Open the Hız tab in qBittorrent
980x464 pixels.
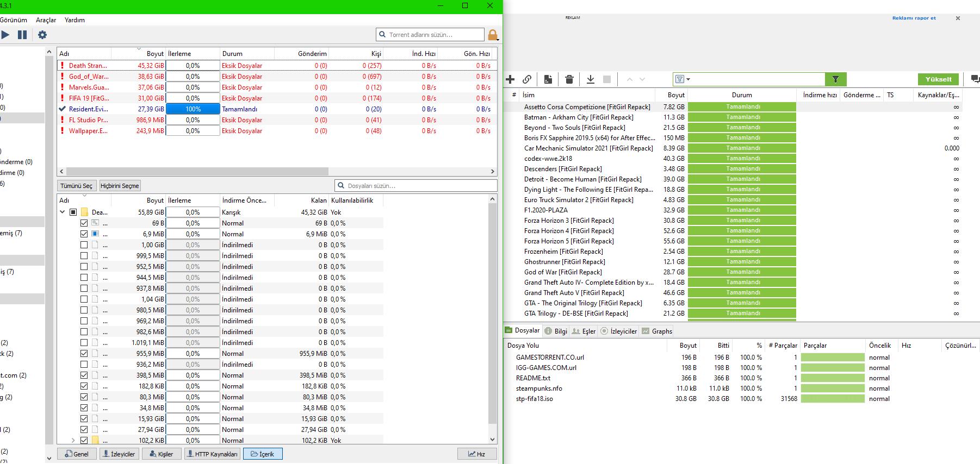[x=477, y=454]
